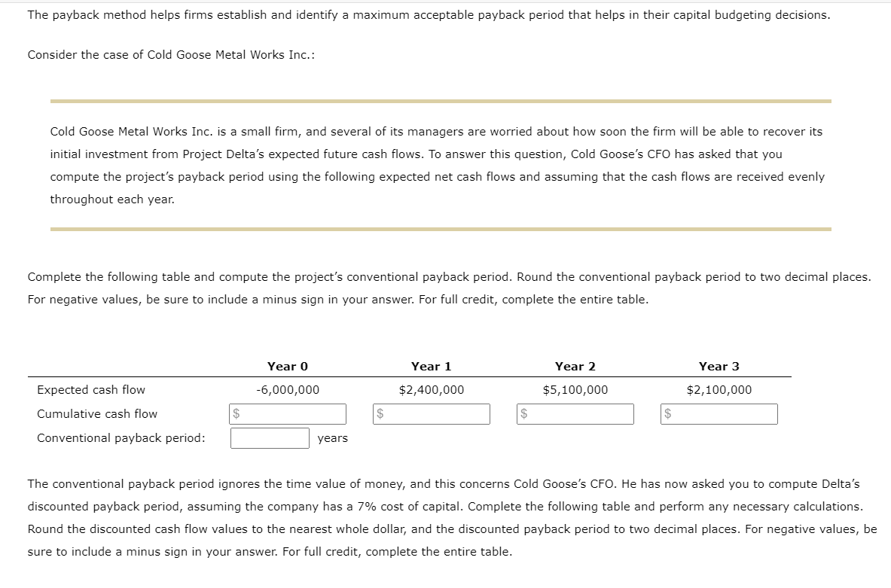This screenshot has width=891, height=588.
Task: Select the $2,100,000 cash flow value
Action: click(x=719, y=389)
